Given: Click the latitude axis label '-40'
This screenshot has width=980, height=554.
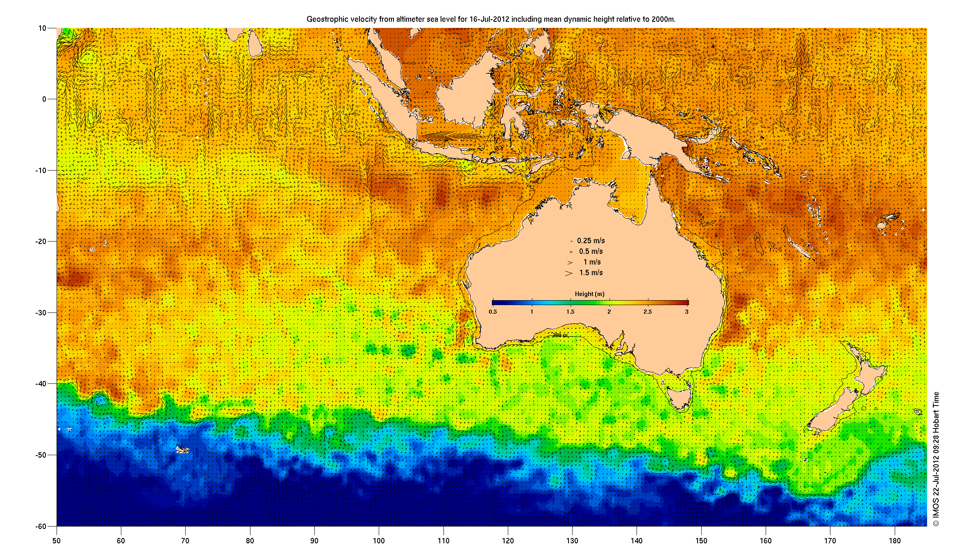Looking at the screenshot, I should (41, 384).
